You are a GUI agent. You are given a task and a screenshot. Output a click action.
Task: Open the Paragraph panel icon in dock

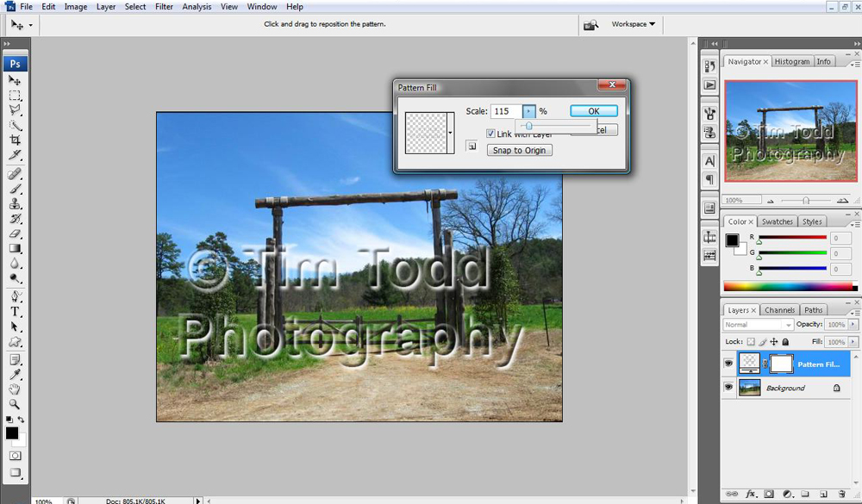click(709, 180)
